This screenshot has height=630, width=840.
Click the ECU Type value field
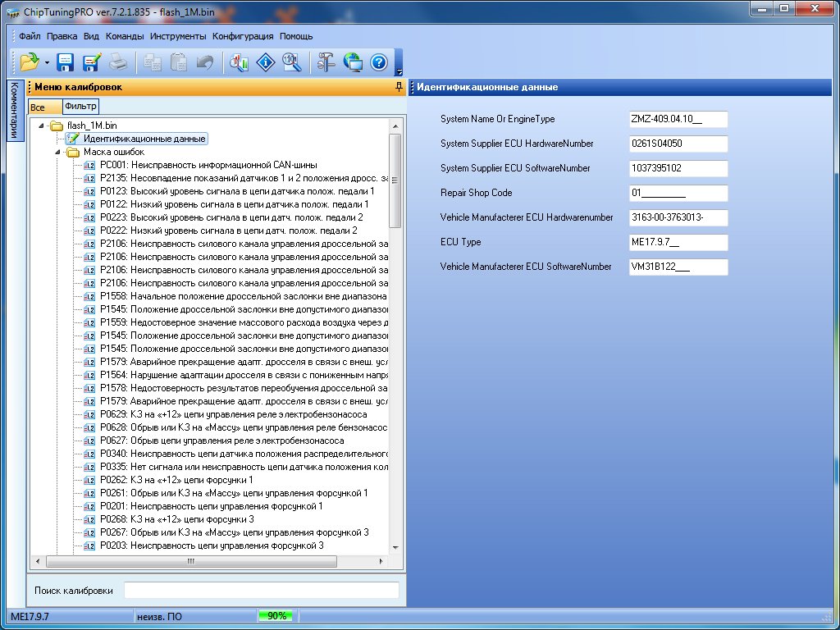pos(678,243)
